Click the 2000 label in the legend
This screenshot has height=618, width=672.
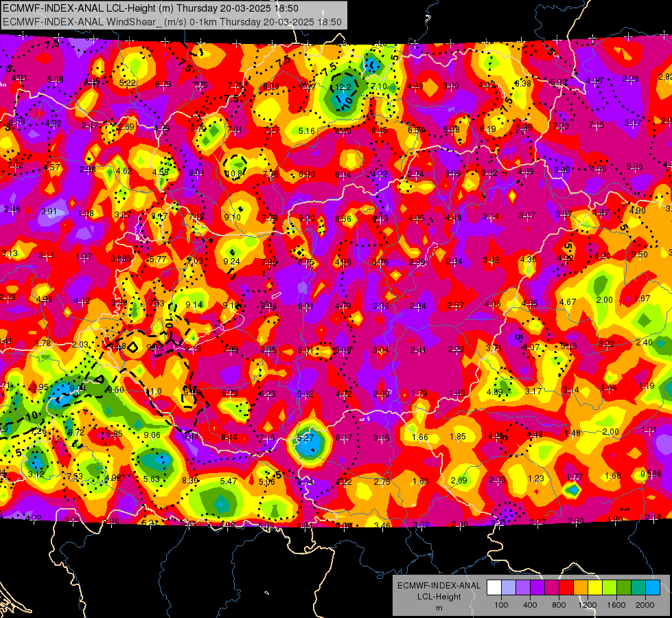pyautogui.click(x=645, y=605)
